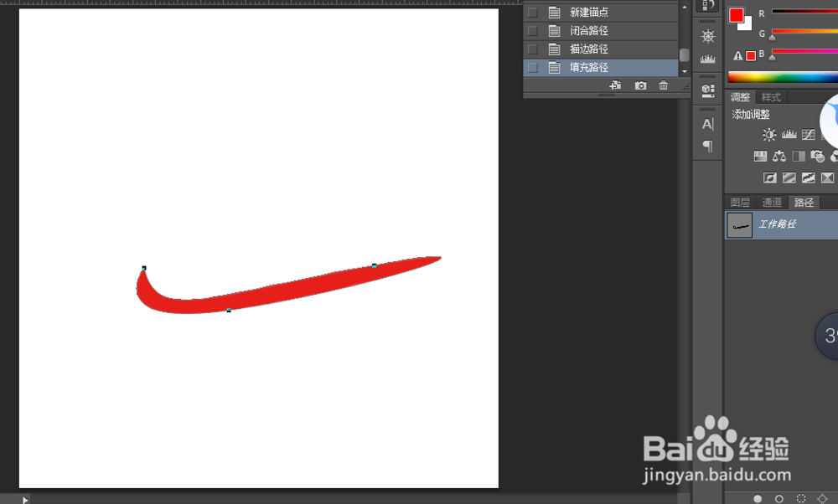
Task: Set history brush source box for 闭合路径
Action: (532, 30)
